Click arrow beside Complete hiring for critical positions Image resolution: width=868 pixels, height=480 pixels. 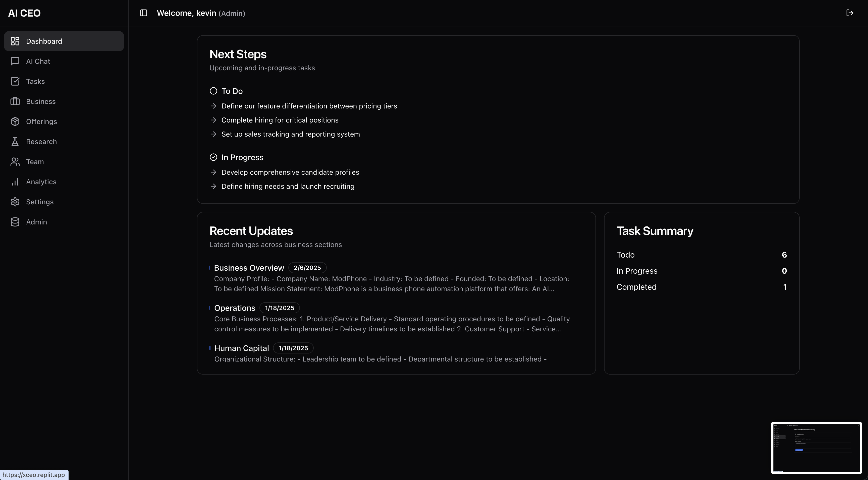tap(213, 120)
